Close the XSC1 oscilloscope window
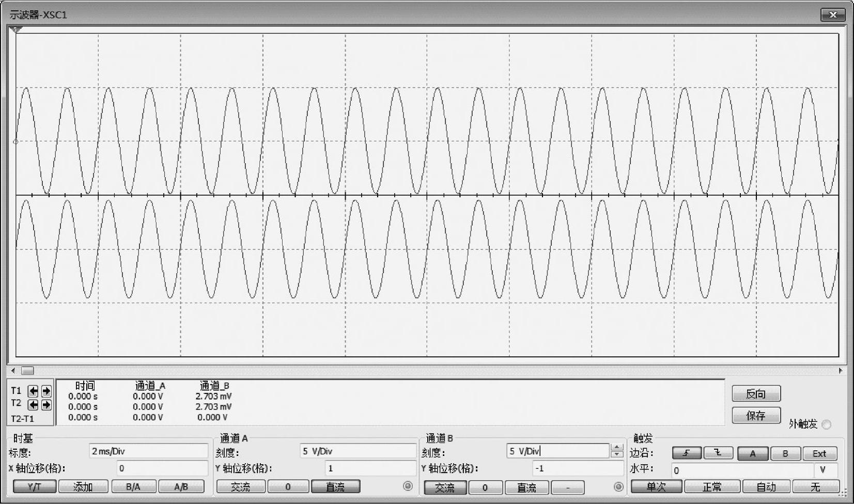This screenshot has height=504, width=854. [833, 15]
